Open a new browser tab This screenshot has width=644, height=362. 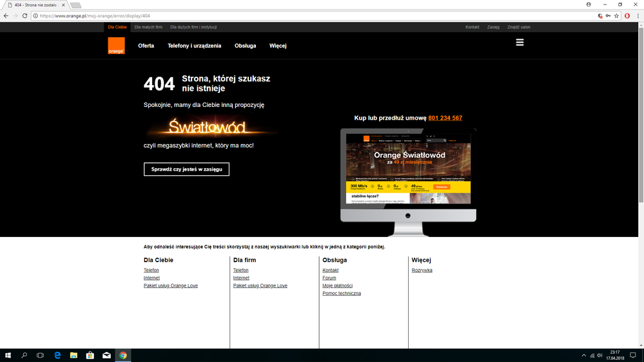pos(75,5)
